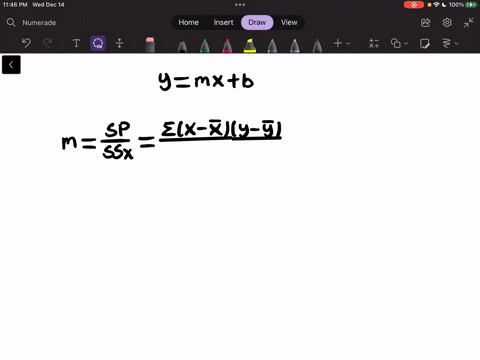Screen dimensions: 480x360
Task: Select the Draw tab
Action: pyautogui.click(x=257, y=22)
